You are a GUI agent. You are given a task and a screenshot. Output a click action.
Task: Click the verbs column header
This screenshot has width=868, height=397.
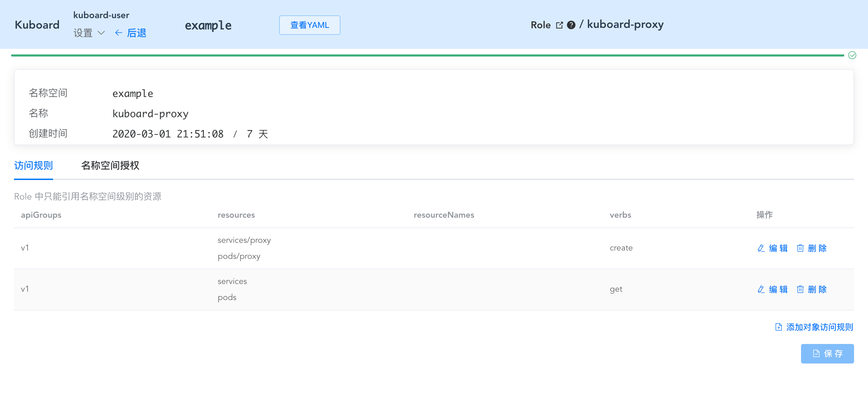621,215
